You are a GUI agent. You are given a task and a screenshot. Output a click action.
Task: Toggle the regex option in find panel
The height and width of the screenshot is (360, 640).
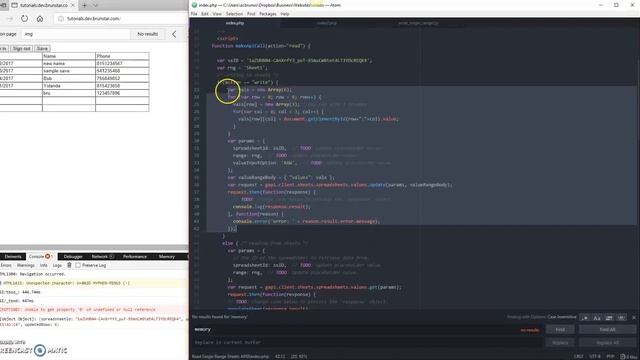[x=585, y=317]
